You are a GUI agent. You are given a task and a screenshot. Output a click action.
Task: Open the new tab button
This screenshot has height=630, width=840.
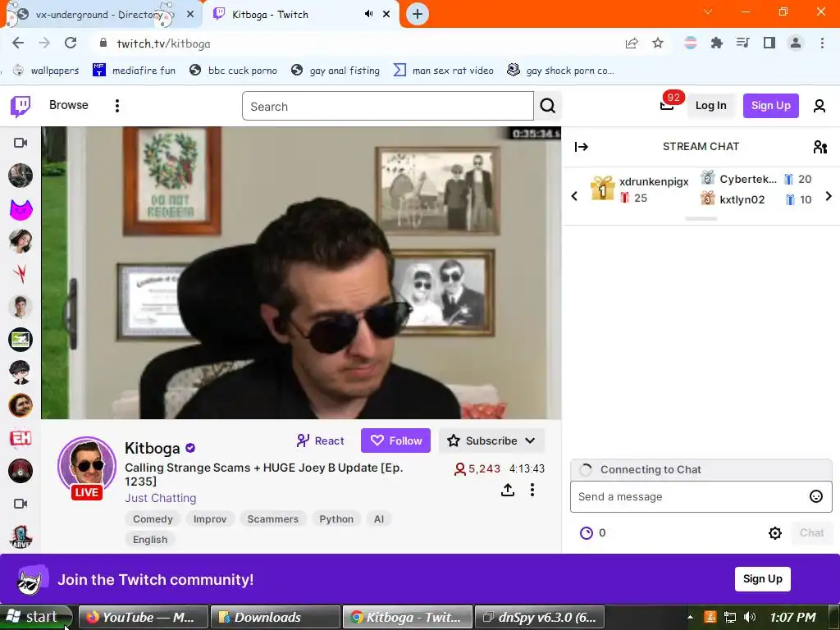click(418, 14)
